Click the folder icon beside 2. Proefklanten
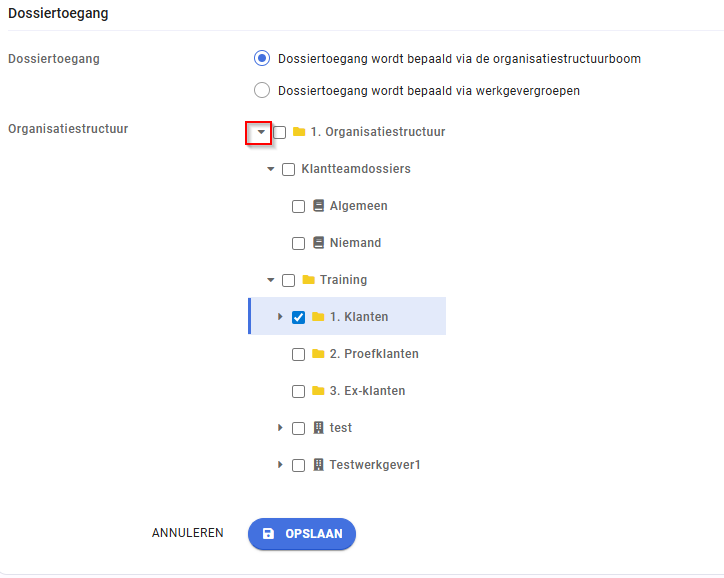 [318, 354]
